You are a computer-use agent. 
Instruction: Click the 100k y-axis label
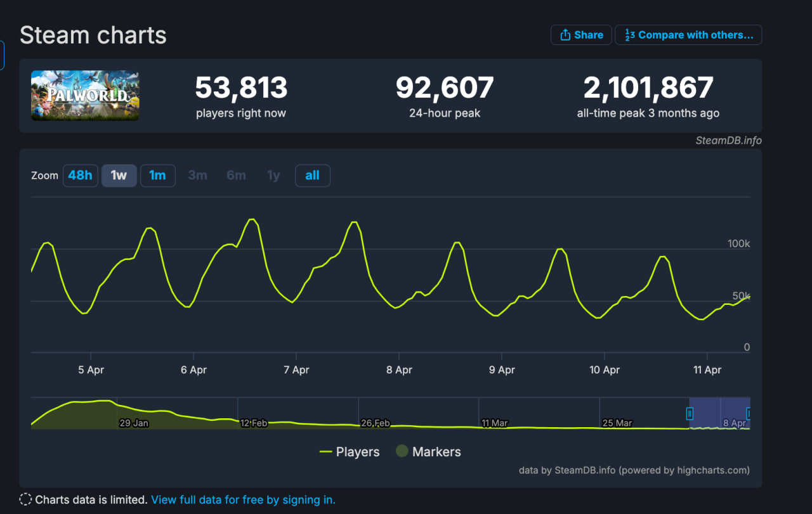(x=738, y=244)
